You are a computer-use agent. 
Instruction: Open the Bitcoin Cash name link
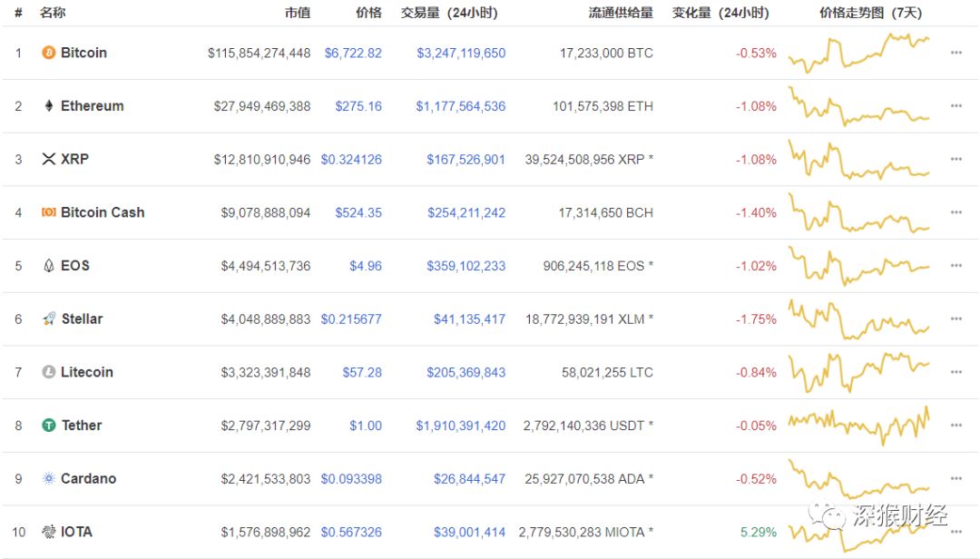(x=103, y=212)
